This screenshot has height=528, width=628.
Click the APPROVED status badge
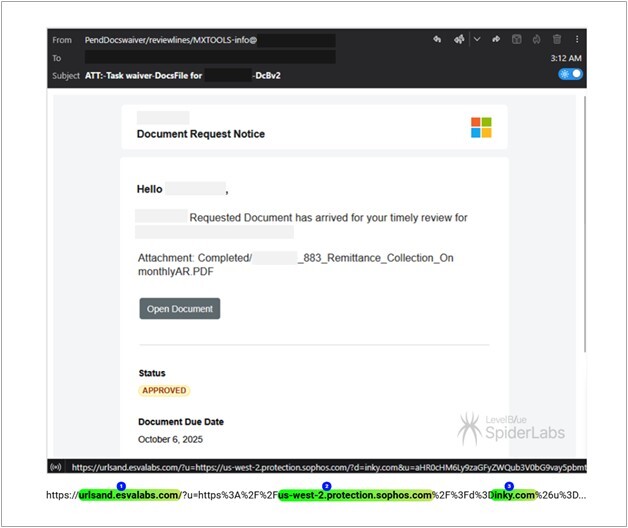click(x=164, y=391)
